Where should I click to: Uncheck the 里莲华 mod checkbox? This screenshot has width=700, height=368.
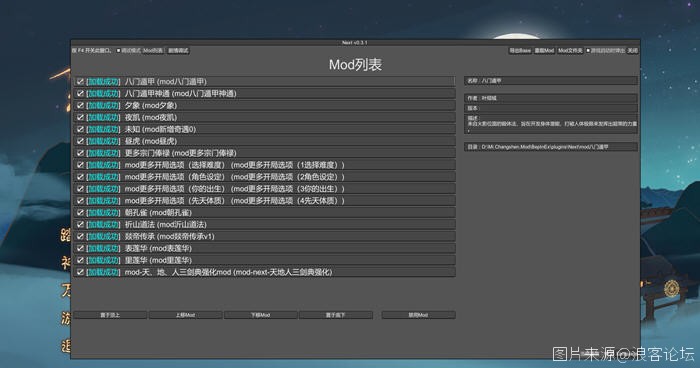(x=80, y=260)
